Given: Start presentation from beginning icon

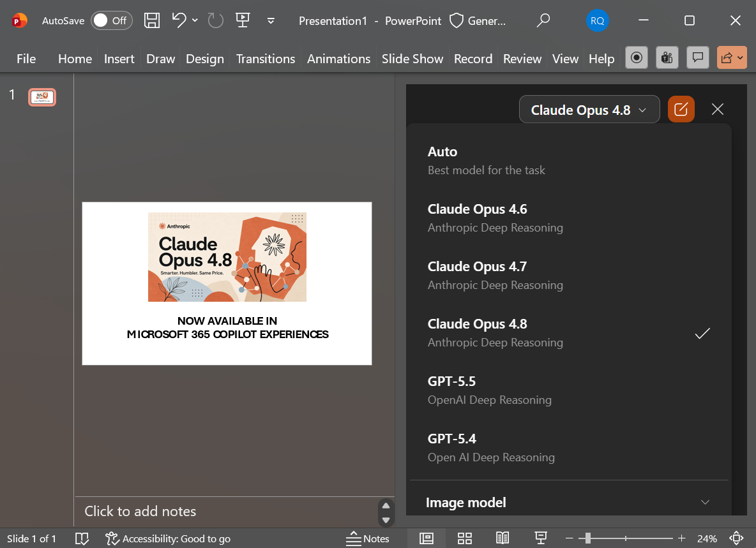Looking at the screenshot, I should click(x=243, y=20).
